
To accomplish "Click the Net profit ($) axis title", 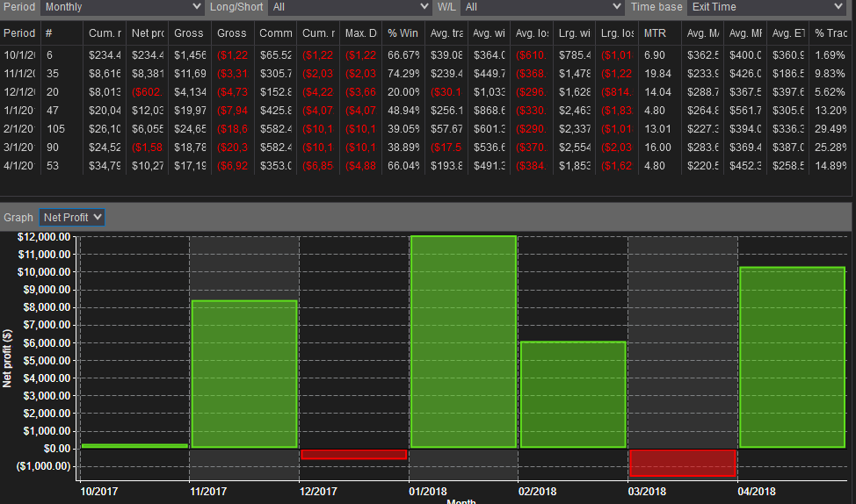I will (6, 358).
